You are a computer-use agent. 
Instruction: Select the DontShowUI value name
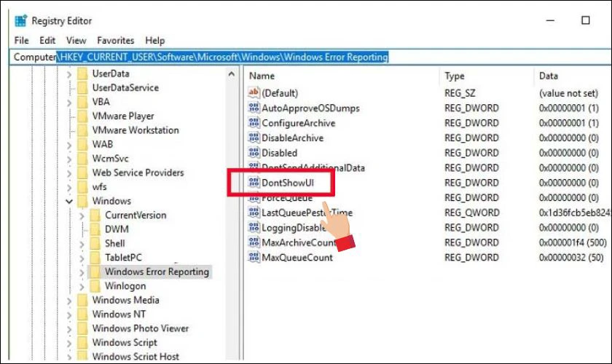288,183
